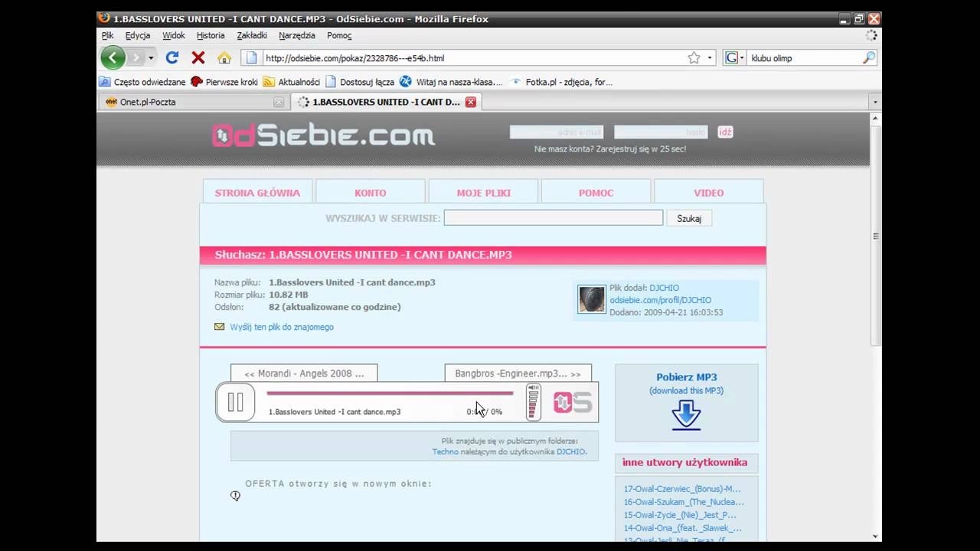Image resolution: width=980 pixels, height=551 pixels.
Task: Open the Zakładki menu
Action: (251, 35)
